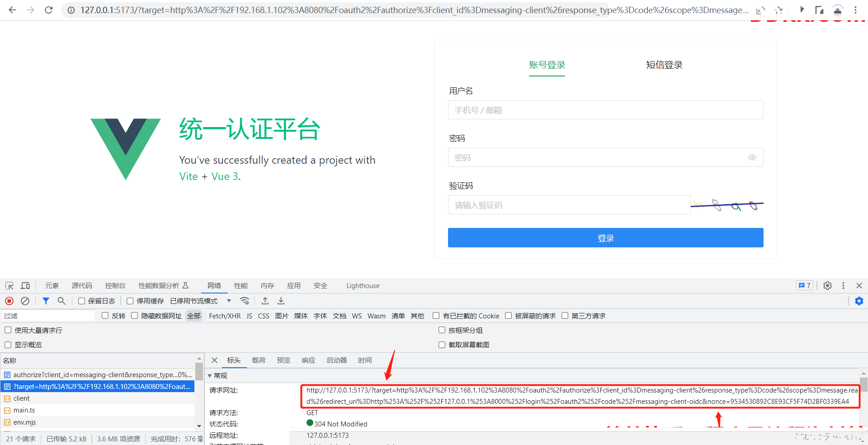868x445 pixels.
Task: Toggle the network filter funnel icon
Action: 46,301
